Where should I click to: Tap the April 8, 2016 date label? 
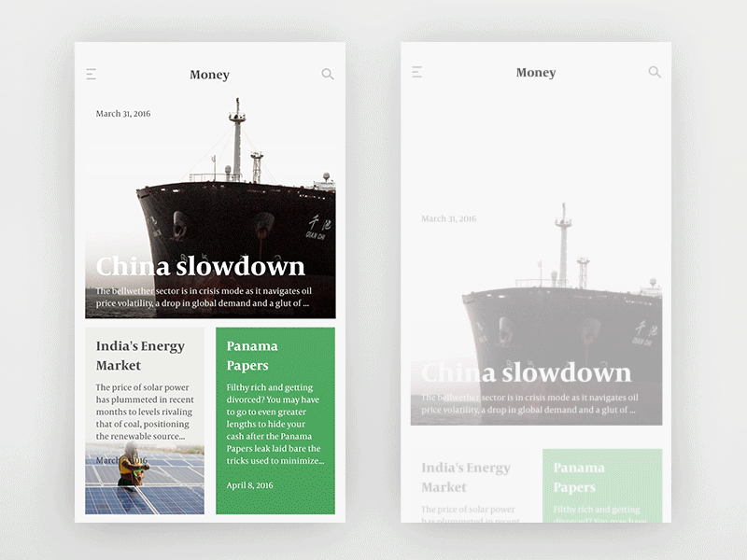pyautogui.click(x=248, y=485)
